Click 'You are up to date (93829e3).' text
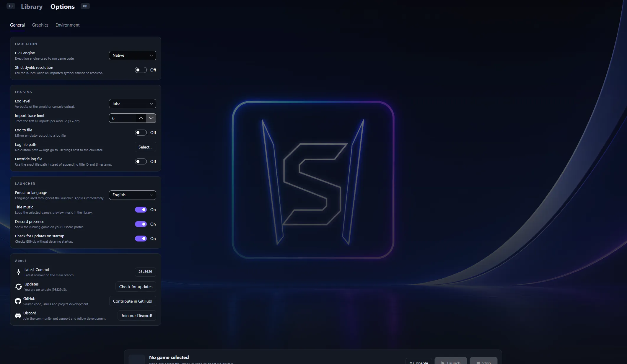This screenshot has width=627, height=364. coord(46,290)
